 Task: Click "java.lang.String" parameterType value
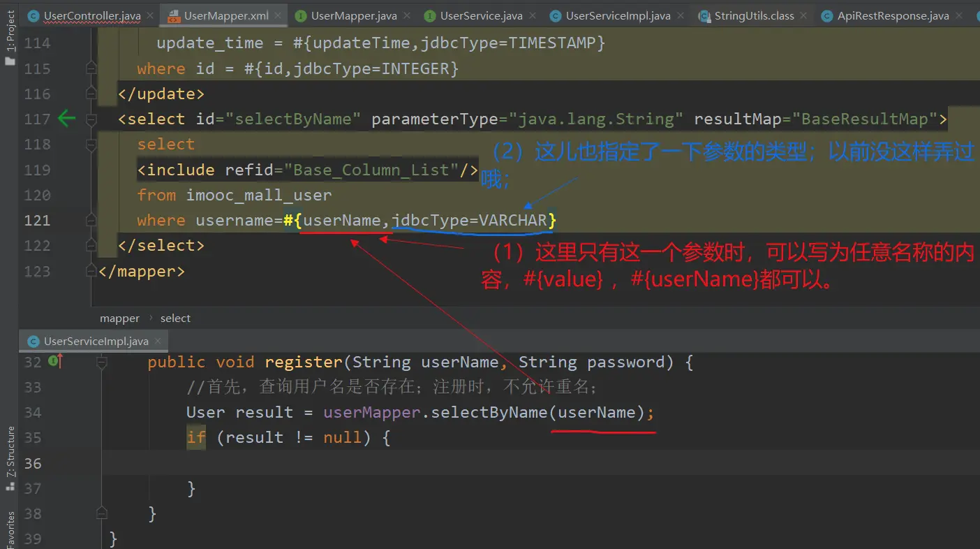pyautogui.click(x=595, y=119)
